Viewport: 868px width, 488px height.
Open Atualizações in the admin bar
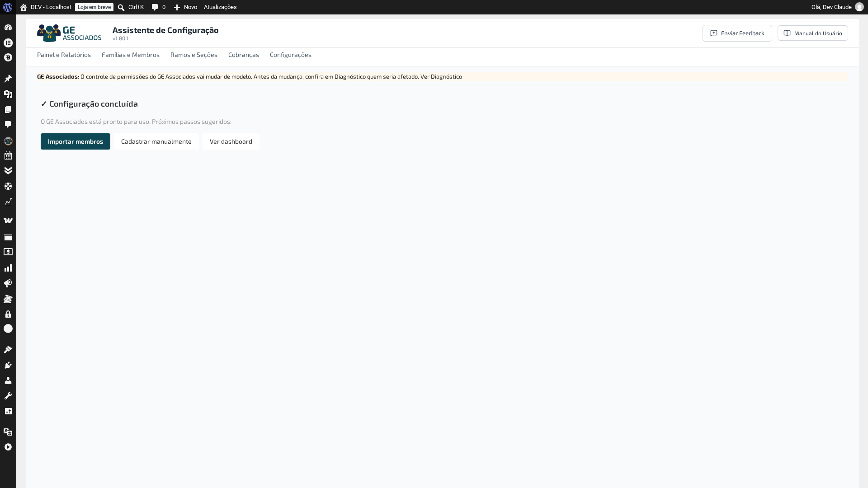tap(220, 7)
